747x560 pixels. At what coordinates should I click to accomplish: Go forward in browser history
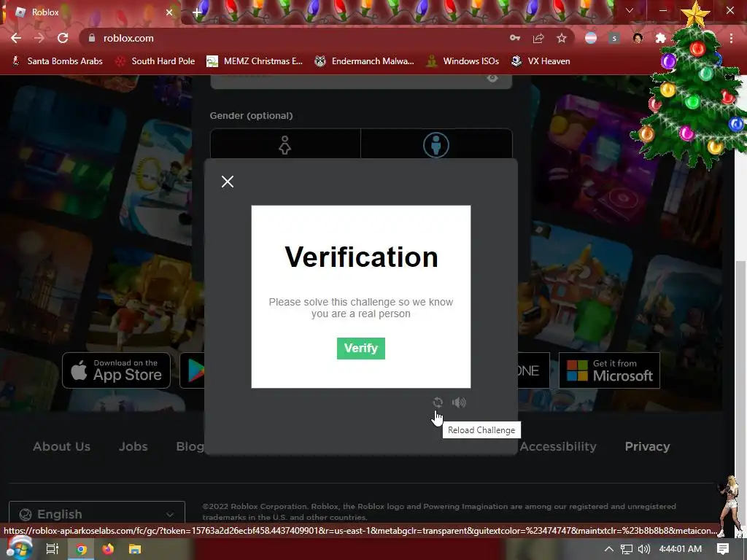click(x=39, y=38)
